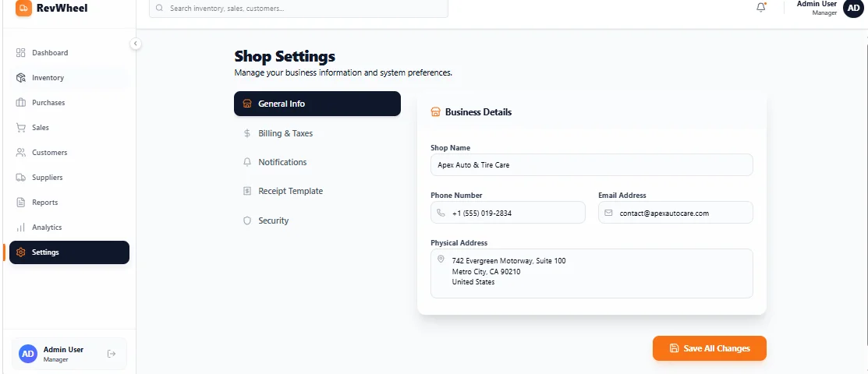Click the General Info store icon
868x374 pixels.
click(247, 104)
